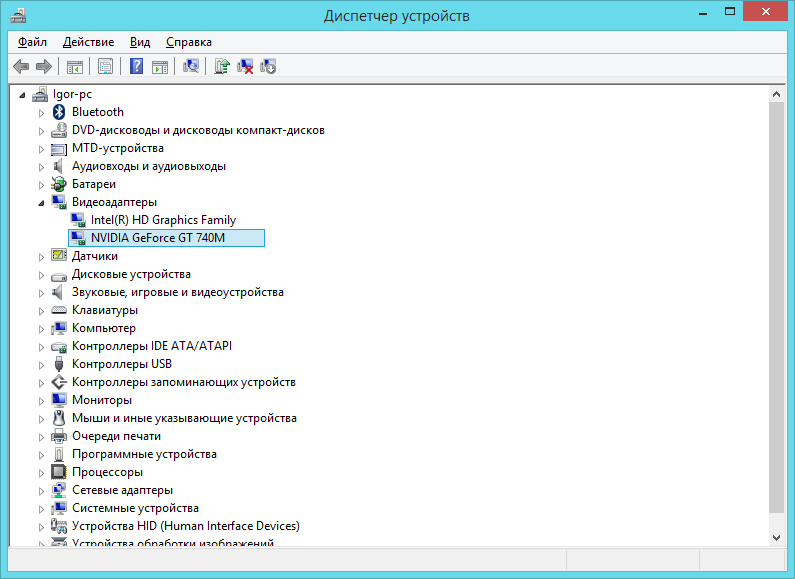Expand the Программные устройства node
Viewport: 795px width, 579px height.
click(x=42, y=455)
